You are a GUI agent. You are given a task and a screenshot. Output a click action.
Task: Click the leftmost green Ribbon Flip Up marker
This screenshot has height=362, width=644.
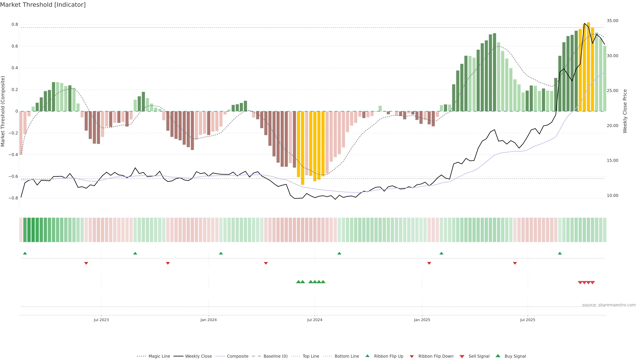[x=25, y=253]
